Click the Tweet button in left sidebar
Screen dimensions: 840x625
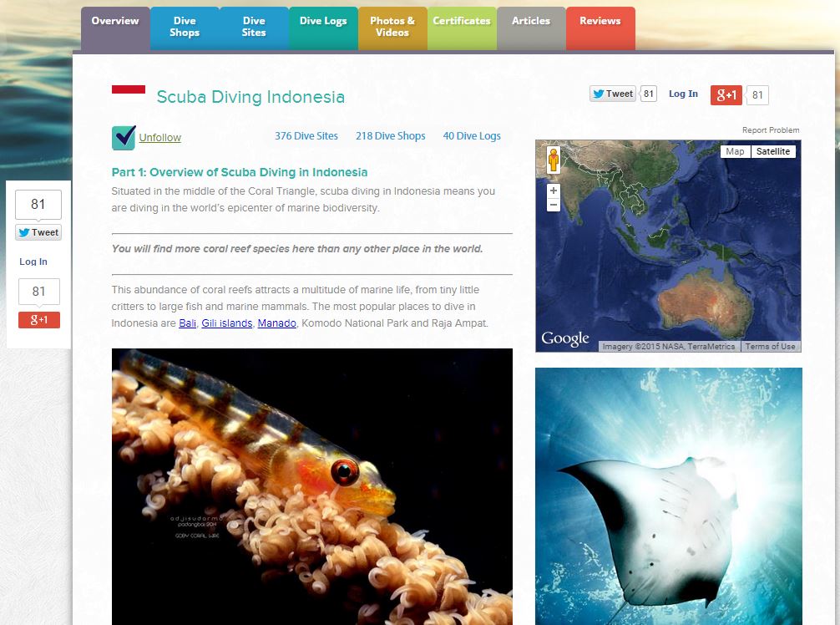coord(38,232)
